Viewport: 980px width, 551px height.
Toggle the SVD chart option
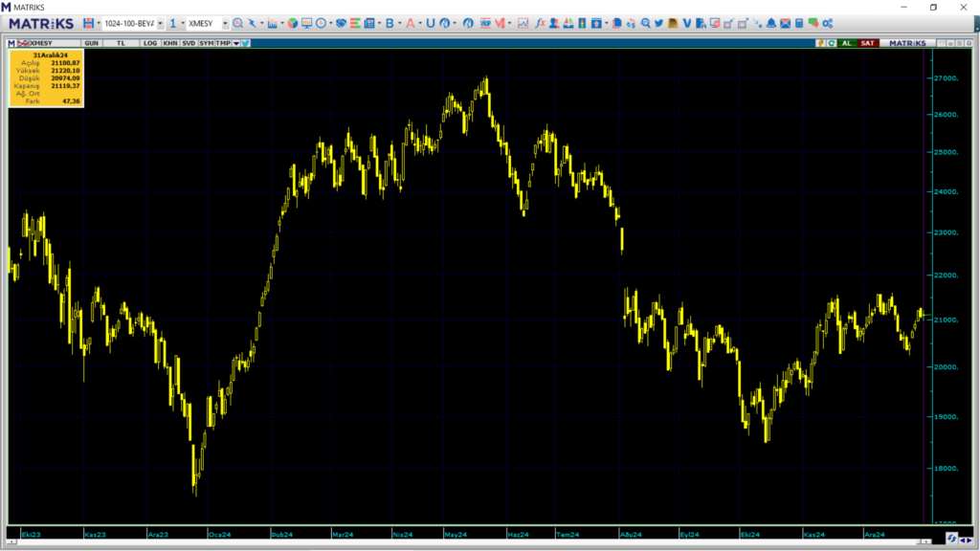[189, 43]
